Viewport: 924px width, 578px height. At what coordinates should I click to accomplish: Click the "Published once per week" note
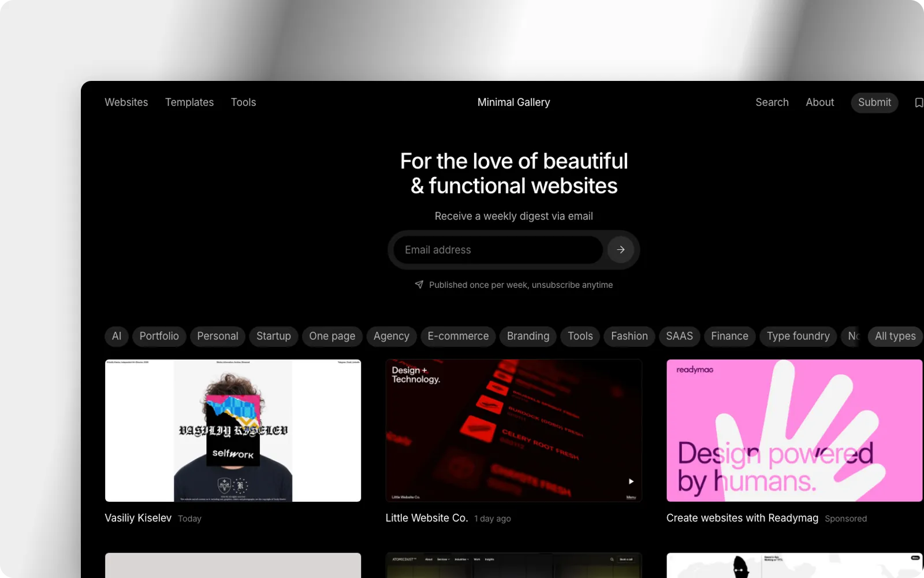(521, 285)
